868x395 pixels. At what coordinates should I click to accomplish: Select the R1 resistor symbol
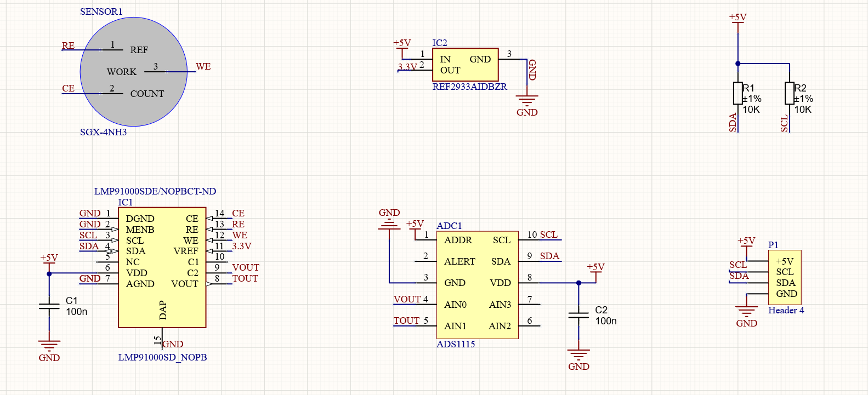pyautogui.click(x=738, y=93)
